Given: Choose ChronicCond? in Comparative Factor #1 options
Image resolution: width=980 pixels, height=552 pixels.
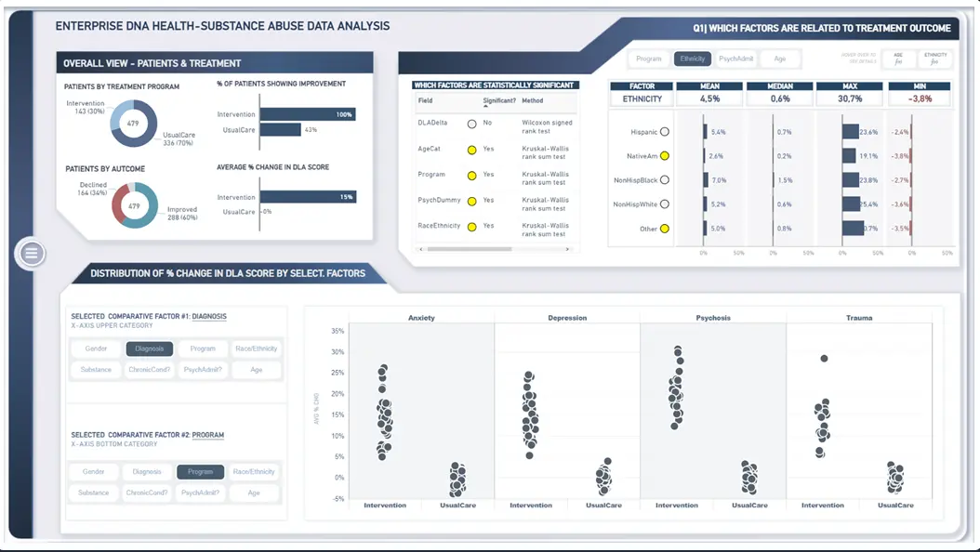Looking at the screenshot, I should point(149,369).
